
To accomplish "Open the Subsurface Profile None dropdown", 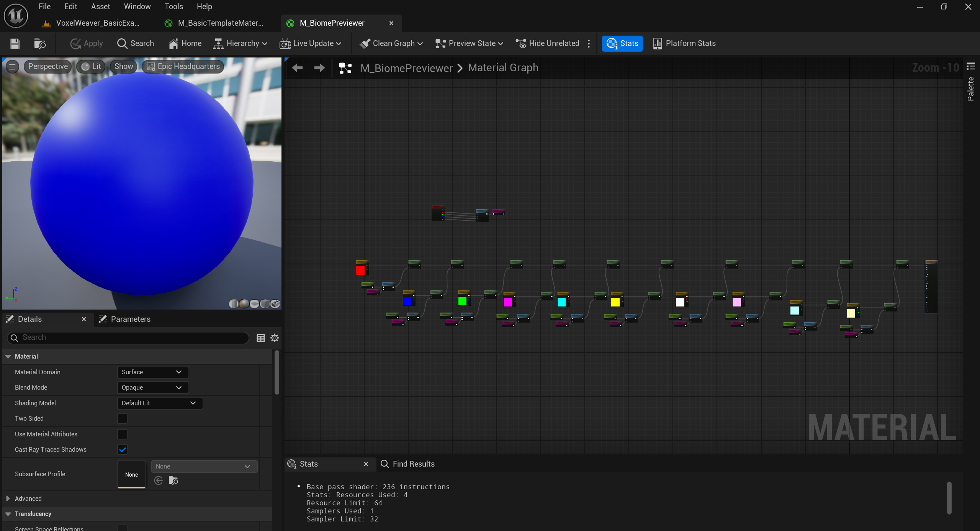I will pyautogui.click(x=204, y=466).
